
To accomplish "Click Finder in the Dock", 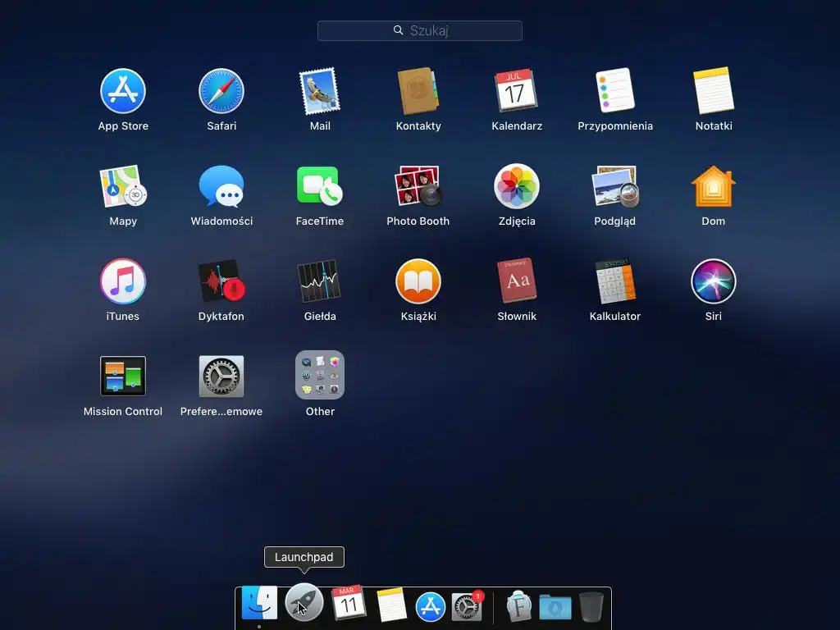I will (x=259, y=603).
